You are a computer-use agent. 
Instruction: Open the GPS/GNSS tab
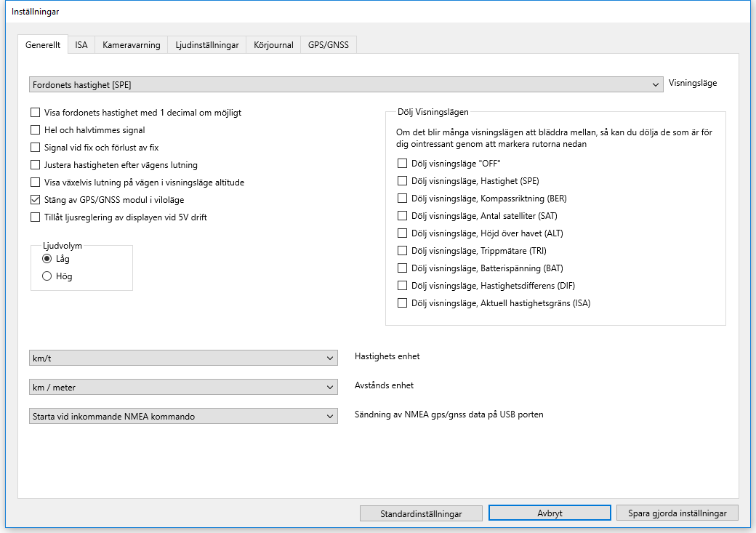click(x=328, y=45)
